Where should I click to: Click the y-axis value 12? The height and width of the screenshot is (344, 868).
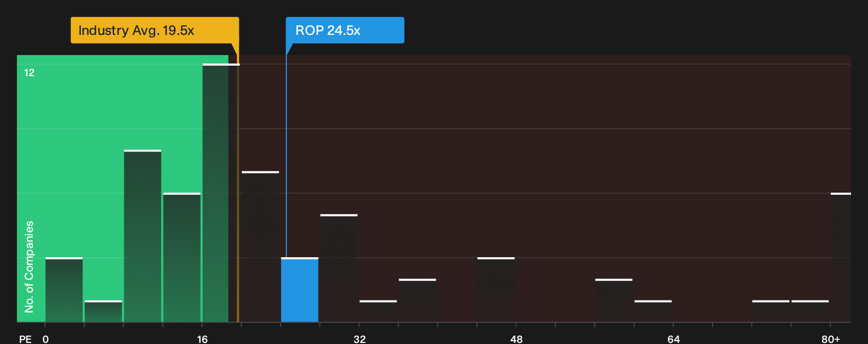pos(29,73)
